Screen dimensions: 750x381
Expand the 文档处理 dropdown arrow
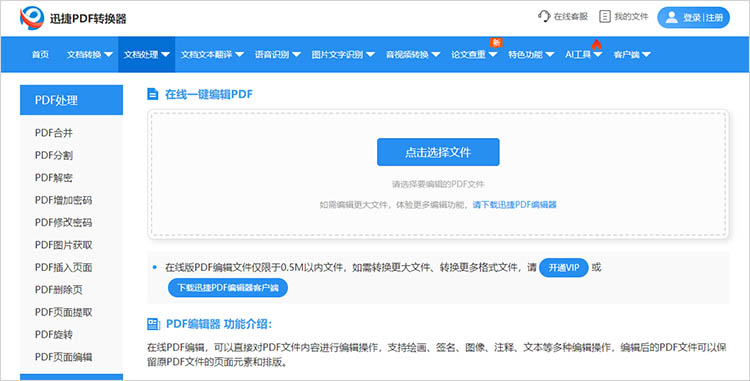coord(165,55)
